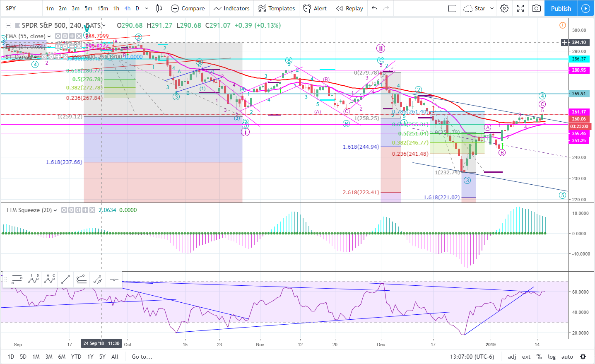Open settings for EMA 21 indicator

point(65,46)
